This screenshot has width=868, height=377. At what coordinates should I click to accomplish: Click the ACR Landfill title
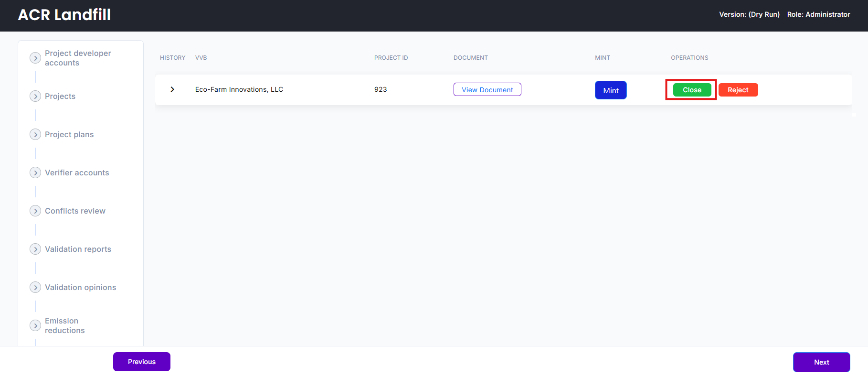point(64,15)
